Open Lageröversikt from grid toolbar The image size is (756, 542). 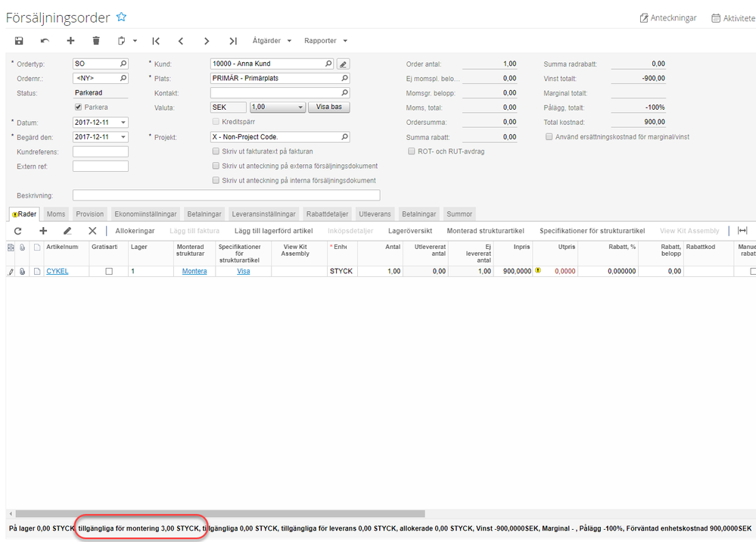pyautogui.click(x=410, y=231)
